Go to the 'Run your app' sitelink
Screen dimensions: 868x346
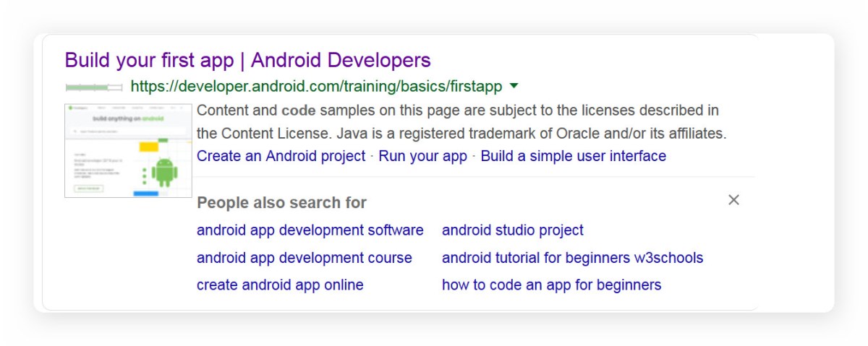point(422,156)
